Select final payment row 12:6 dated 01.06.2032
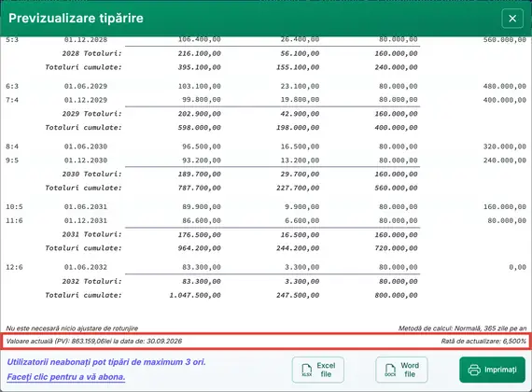 click(266, 267)
